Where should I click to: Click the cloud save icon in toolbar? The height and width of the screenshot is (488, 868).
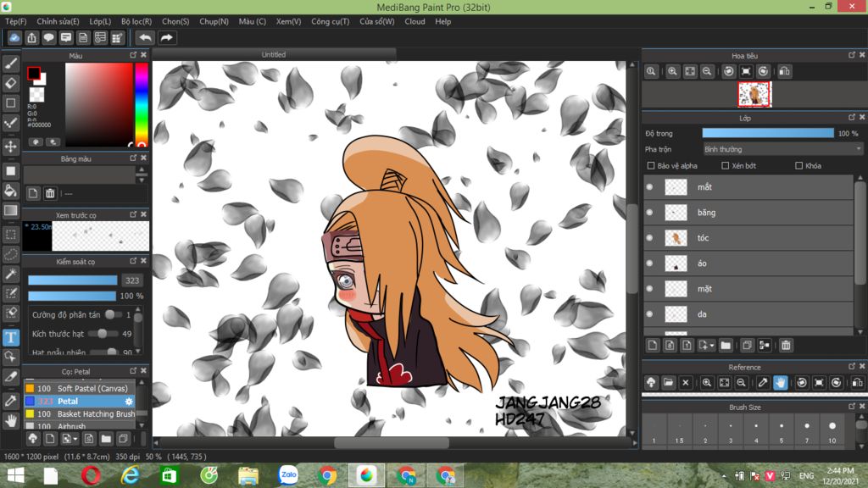coord(14,37)
